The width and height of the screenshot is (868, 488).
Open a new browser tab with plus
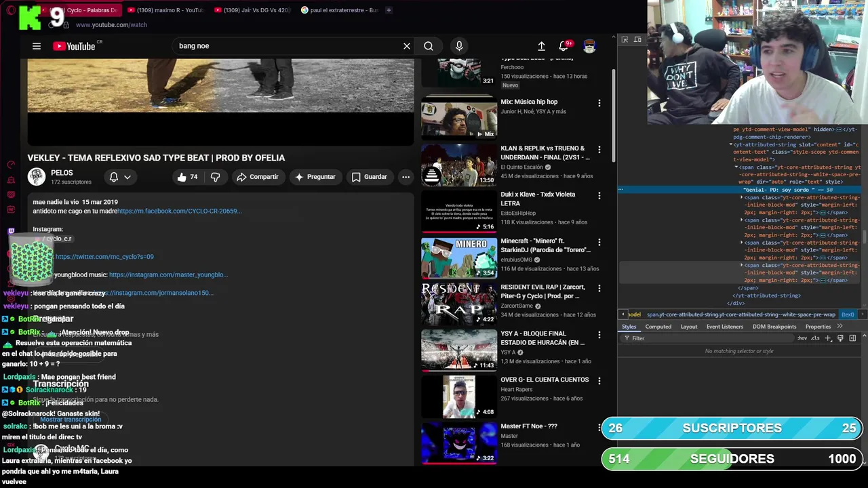389,10
